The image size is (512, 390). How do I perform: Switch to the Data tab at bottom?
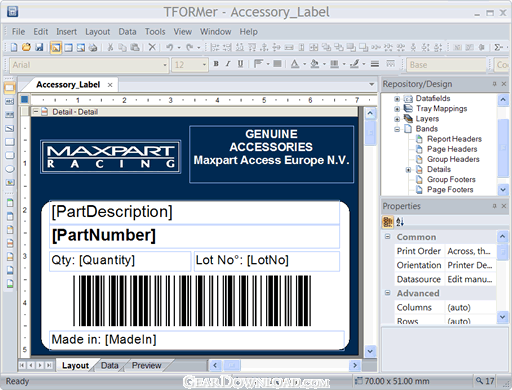click(x=110, y=366)
